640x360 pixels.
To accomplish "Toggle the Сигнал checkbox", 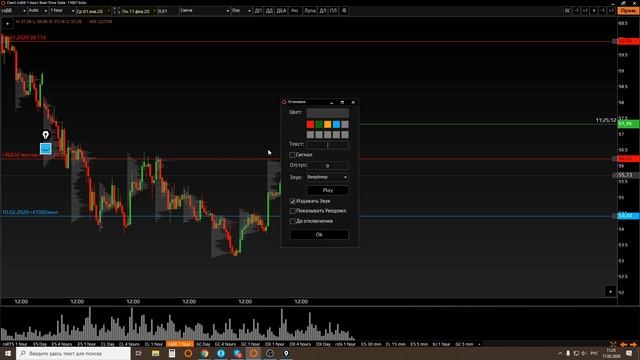I will [292, 155].
